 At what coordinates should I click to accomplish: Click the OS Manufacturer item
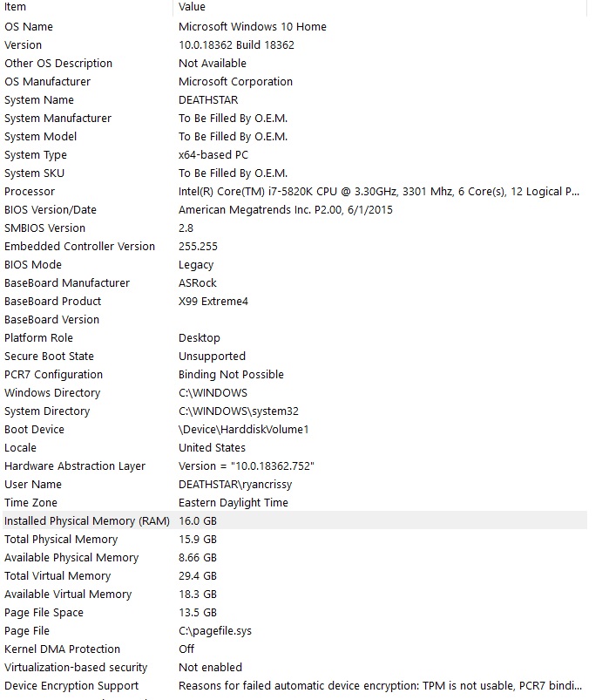point(48,82)
